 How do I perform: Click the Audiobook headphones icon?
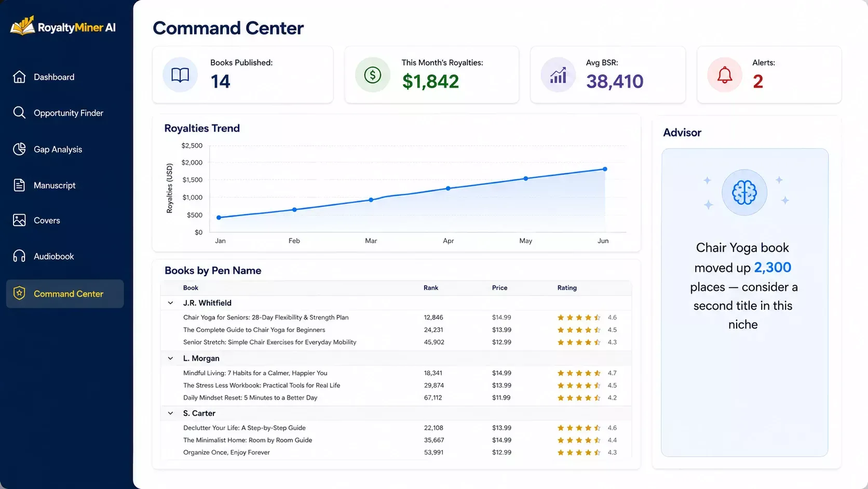click(19, 256)
